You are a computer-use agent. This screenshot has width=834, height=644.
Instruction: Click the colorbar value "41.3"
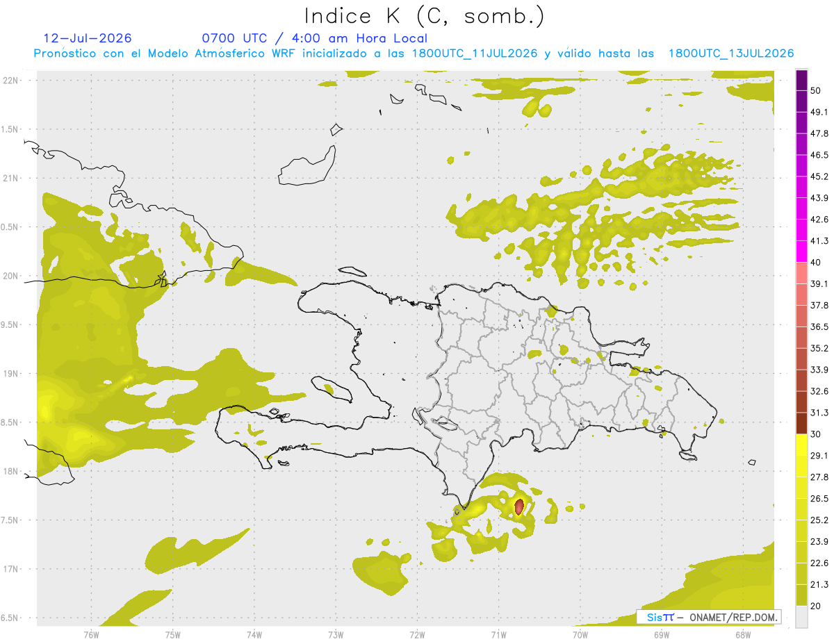tap(819, 241)
